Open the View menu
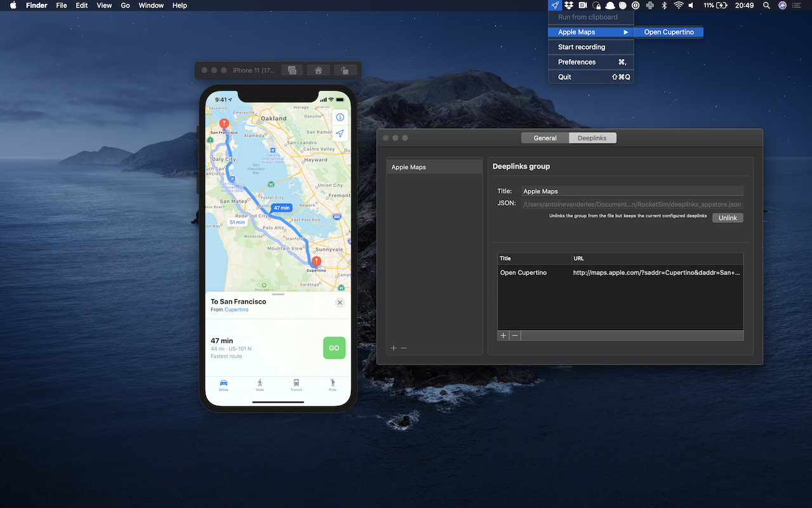The height and width of the screenshot is (508, 812). point(104,5)
